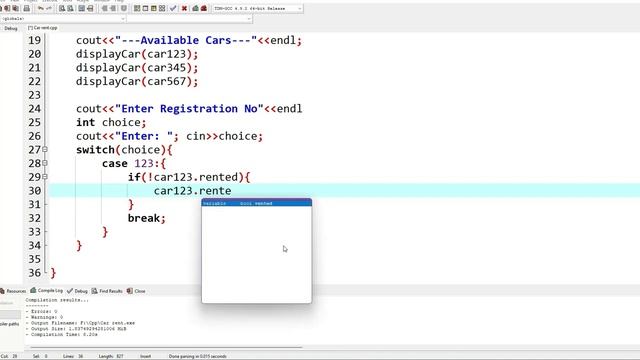Image resolution: width=640 pixels, height=360 pixels.
Task: Open the Compile Log bottom tab
Action: (x=47, y=291)
